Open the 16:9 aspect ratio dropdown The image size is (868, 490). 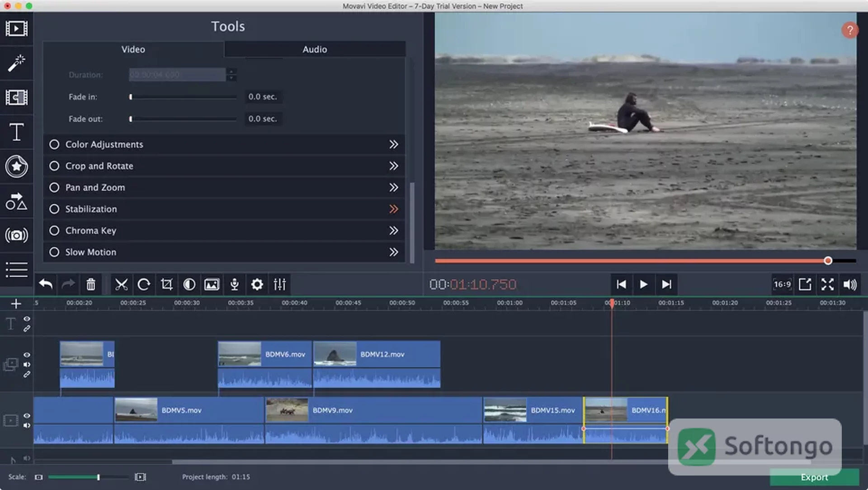tap(782, 284)
